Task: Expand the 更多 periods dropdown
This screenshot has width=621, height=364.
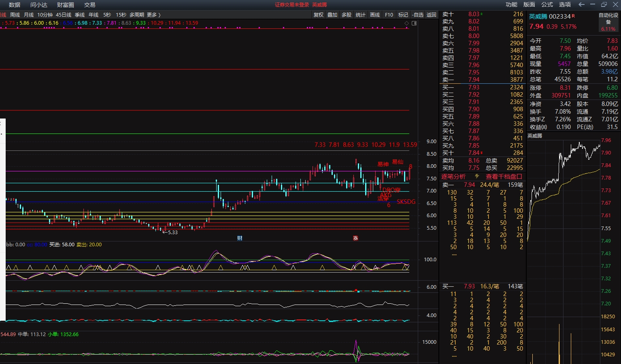Action: 153,15
